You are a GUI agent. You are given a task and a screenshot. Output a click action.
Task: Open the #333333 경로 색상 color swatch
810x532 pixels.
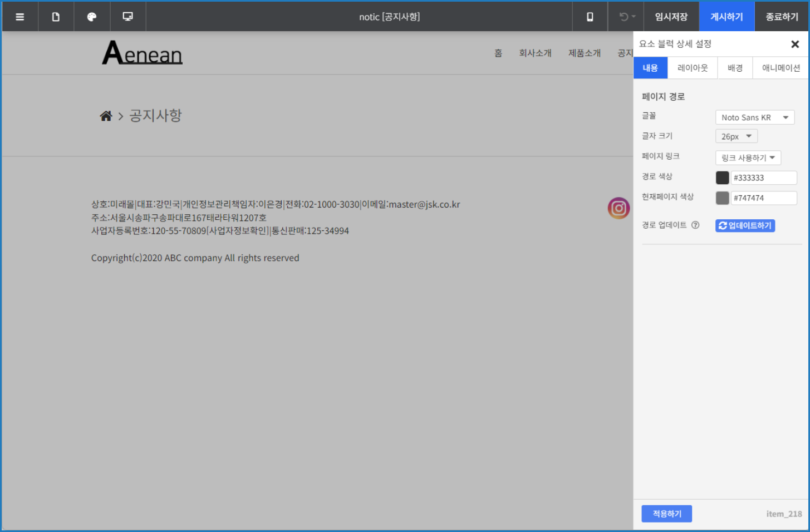(722, 178)
